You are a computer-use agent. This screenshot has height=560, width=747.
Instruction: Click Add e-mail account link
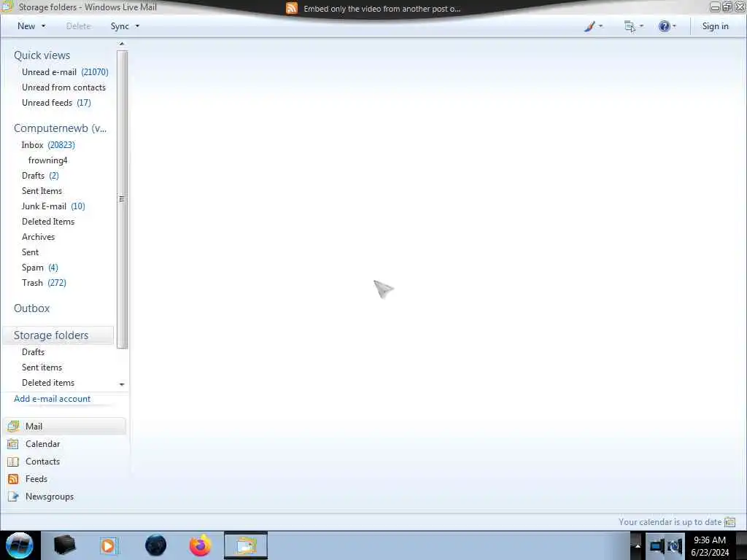(x=52, y=399)
